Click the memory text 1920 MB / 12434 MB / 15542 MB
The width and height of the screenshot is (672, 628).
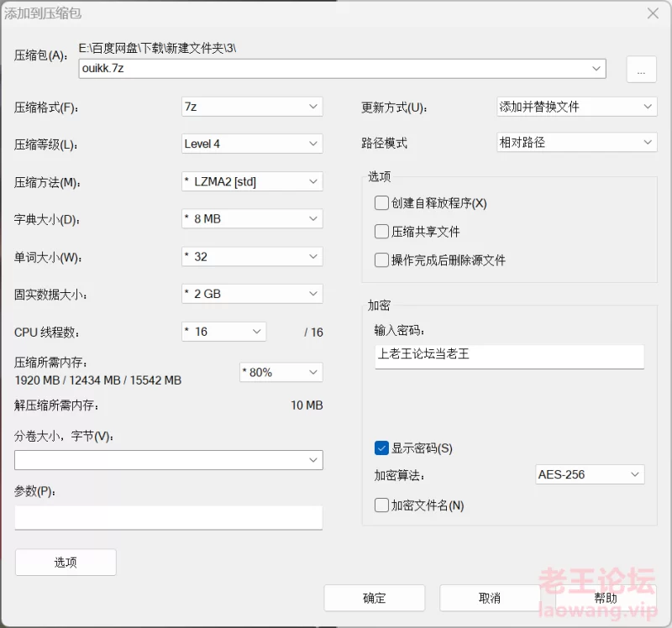click(x=98, y=380)
